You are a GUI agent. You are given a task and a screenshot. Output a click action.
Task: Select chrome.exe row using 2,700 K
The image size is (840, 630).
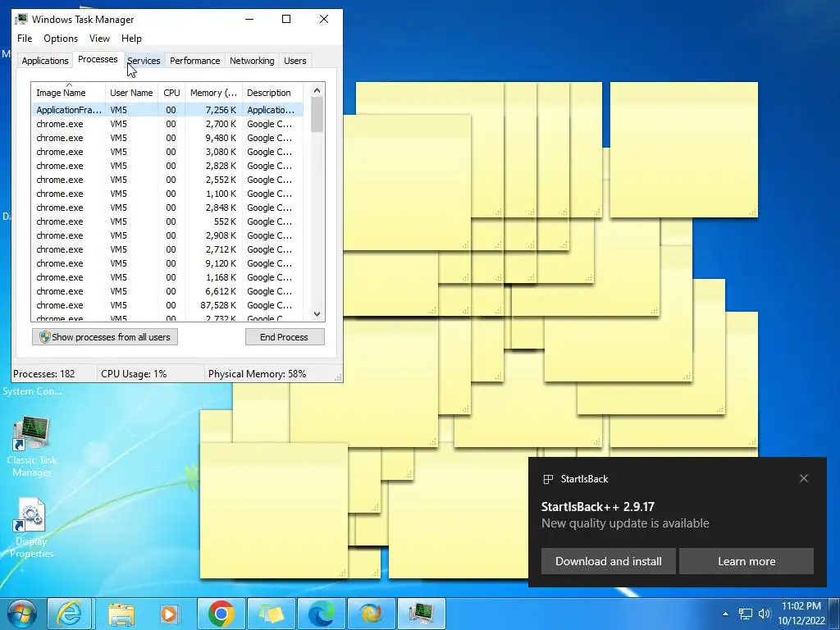point(167,124)
